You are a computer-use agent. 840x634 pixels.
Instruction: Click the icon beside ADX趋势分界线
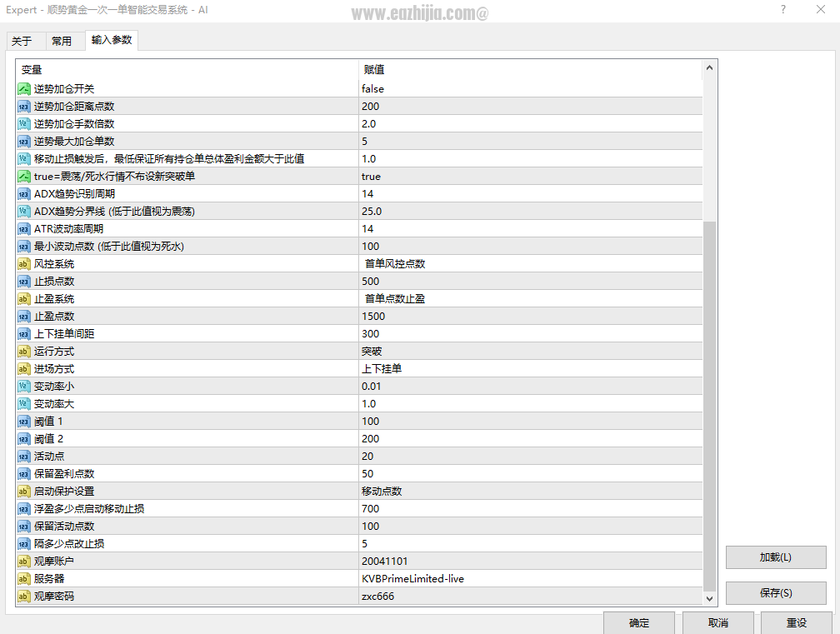[23, 212]
